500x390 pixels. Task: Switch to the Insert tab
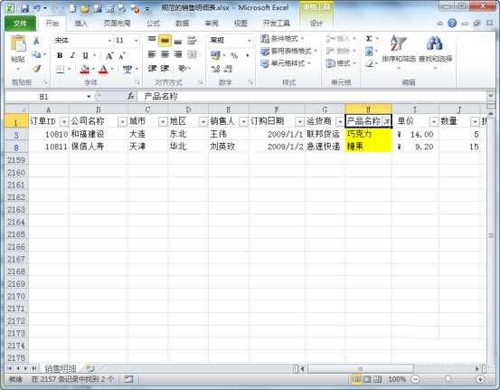pos(81,23)
